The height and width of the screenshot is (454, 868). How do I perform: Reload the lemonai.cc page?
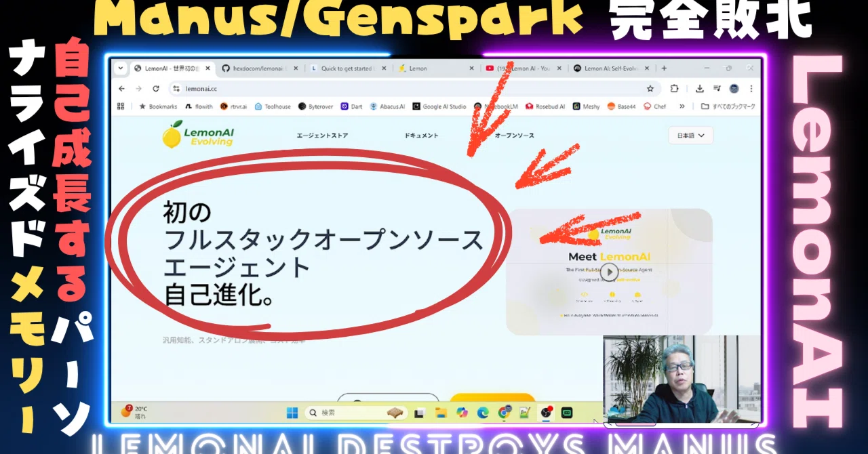click(156, 89)
